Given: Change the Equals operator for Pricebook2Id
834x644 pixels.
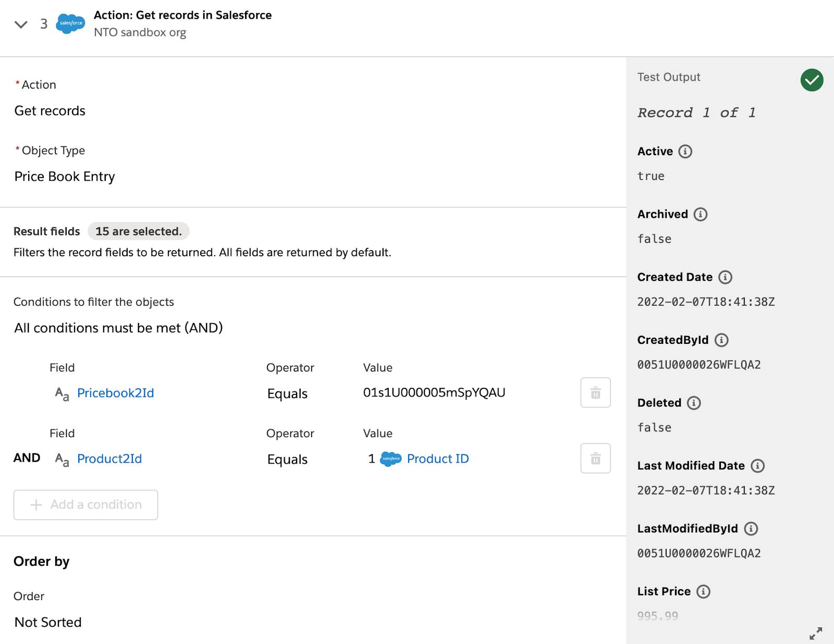Looking at the screenshot, I should click(x=287, y=393).
